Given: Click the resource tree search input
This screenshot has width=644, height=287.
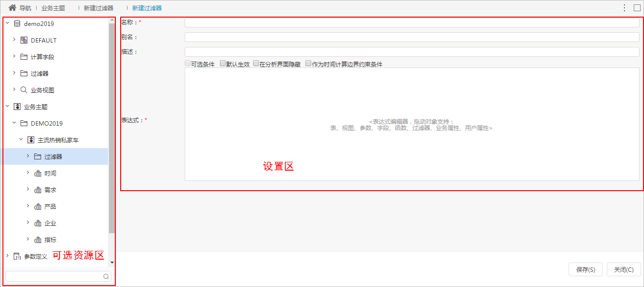Looking at the screenshot, I should point(58,276).
